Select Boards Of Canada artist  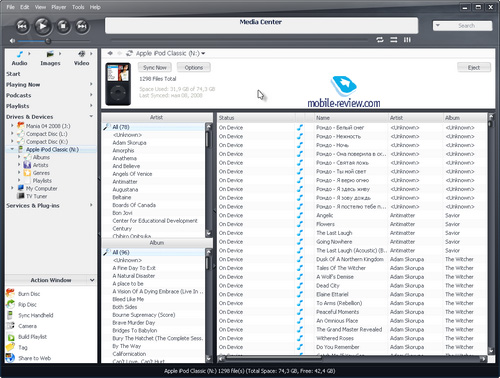tap(153, 205)
